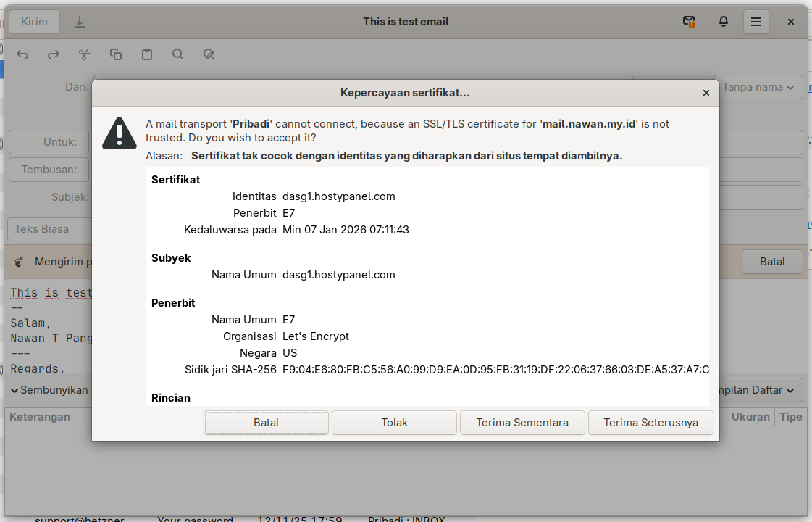The height and width of the screenshot is (522, 812).
Task: Open the hamburger menu in header bar
Action: pyautogui.click(x=756, y=22)
